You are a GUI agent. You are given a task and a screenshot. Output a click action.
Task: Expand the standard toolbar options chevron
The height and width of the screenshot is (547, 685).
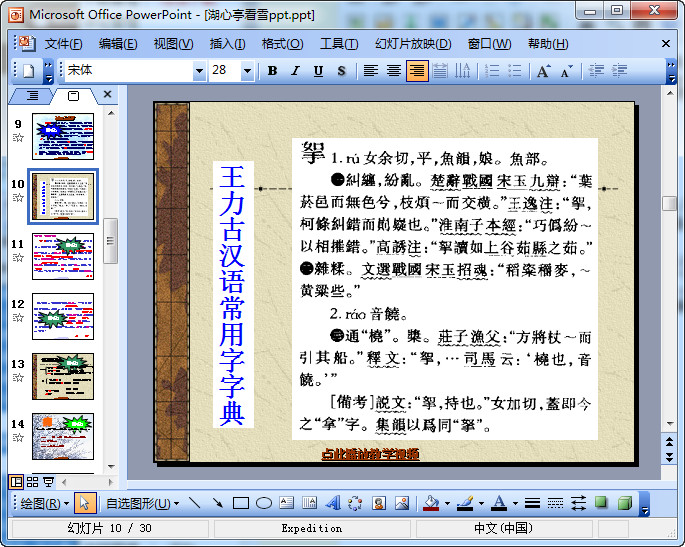pos(48,71)
